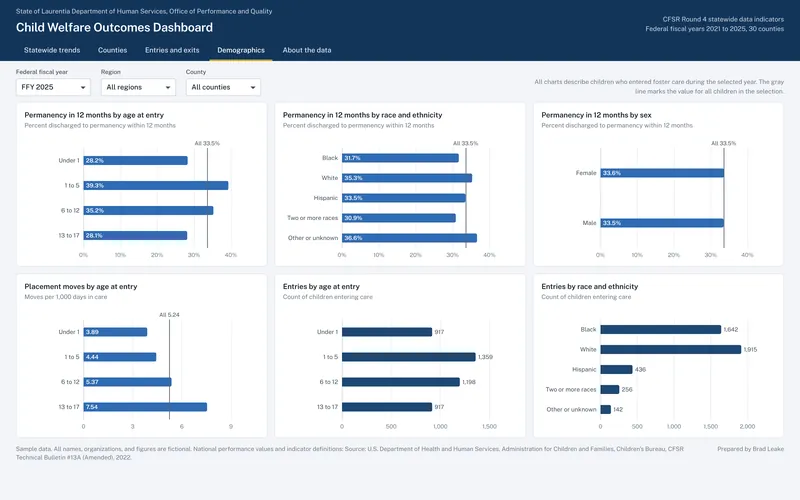800x500 pixels.
Task: Click the Black entries bar labeled 1,642
Action: (x=661, y=330)
